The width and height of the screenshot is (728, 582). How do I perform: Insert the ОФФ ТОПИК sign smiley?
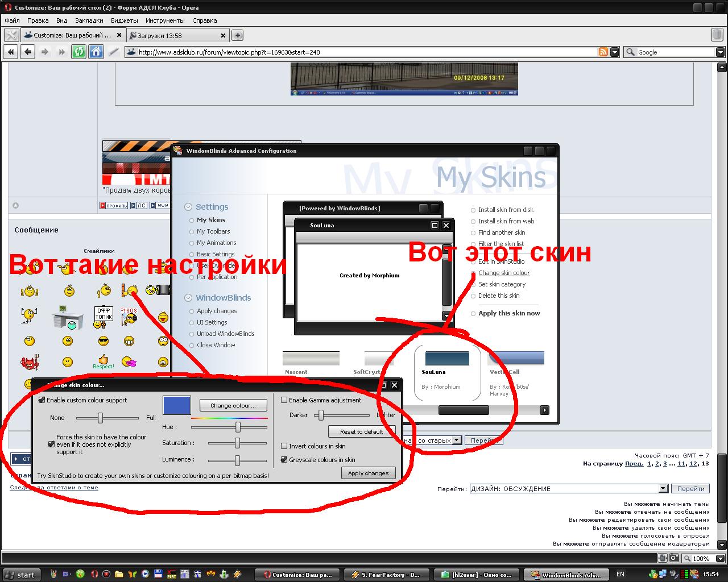(103, 316)
